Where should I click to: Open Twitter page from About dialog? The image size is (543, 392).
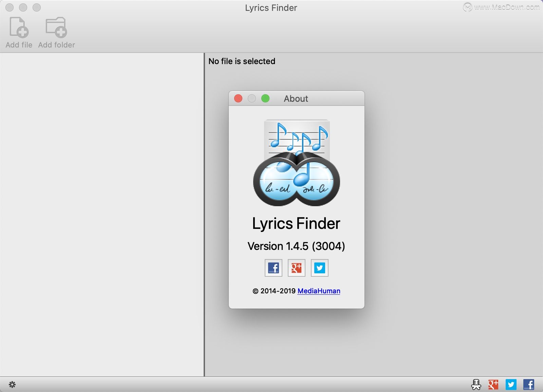pyautogui.click(x=320, y=268)
